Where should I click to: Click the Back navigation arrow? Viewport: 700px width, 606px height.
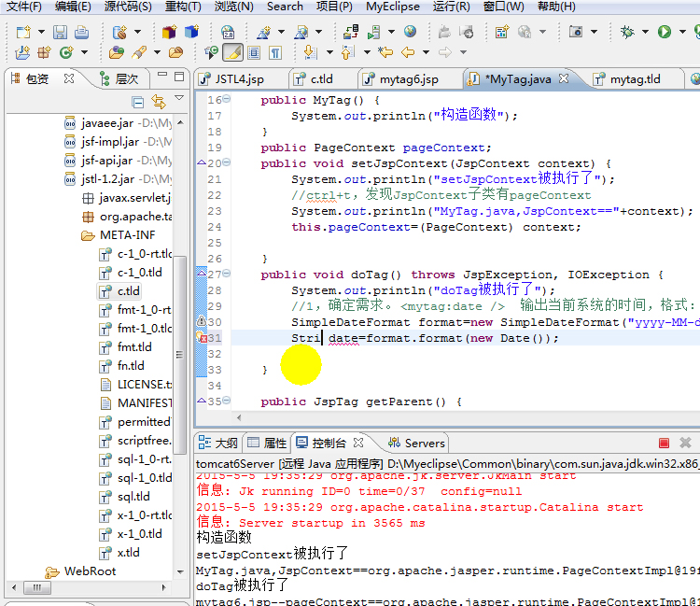click(408, 52)
